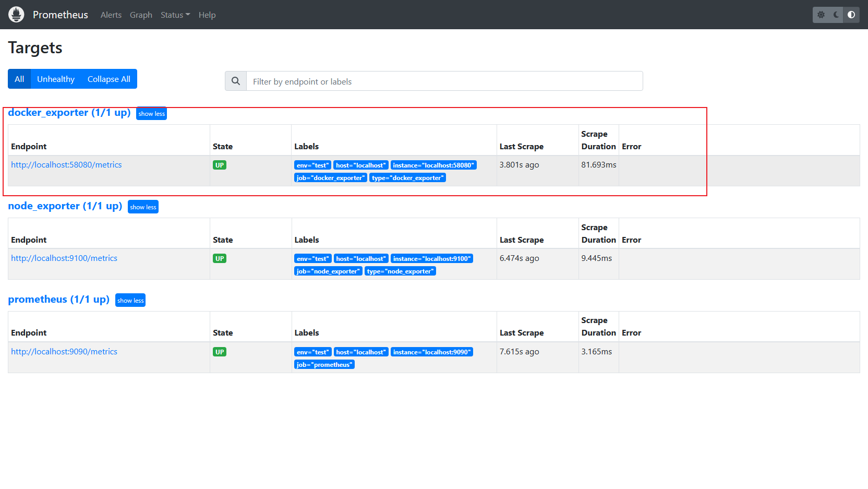Click 3.801s ago last scrape value

tap(520, 165)
